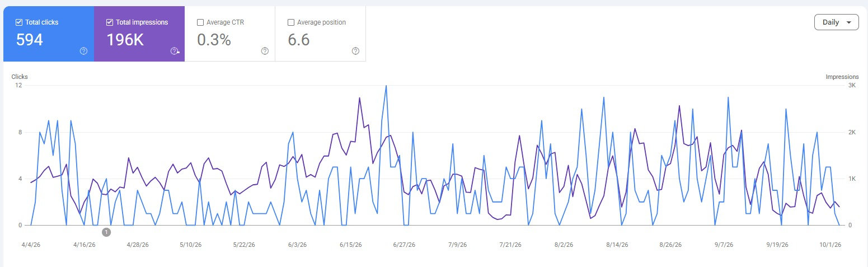This screenshot has height=267, width=868.
Task: Click the Clicks axis title
Action: pyautogui.click(x=20, y=77)
